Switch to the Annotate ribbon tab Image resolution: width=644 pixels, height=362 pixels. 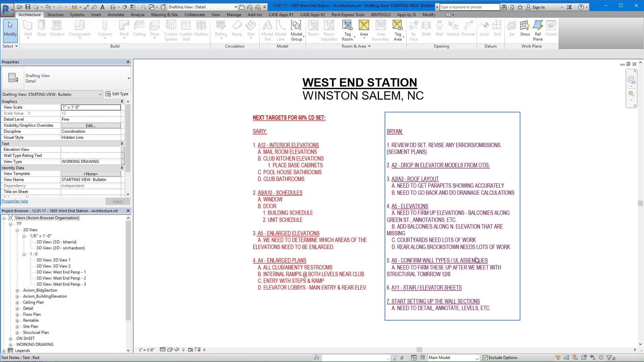tap(116, 15)
